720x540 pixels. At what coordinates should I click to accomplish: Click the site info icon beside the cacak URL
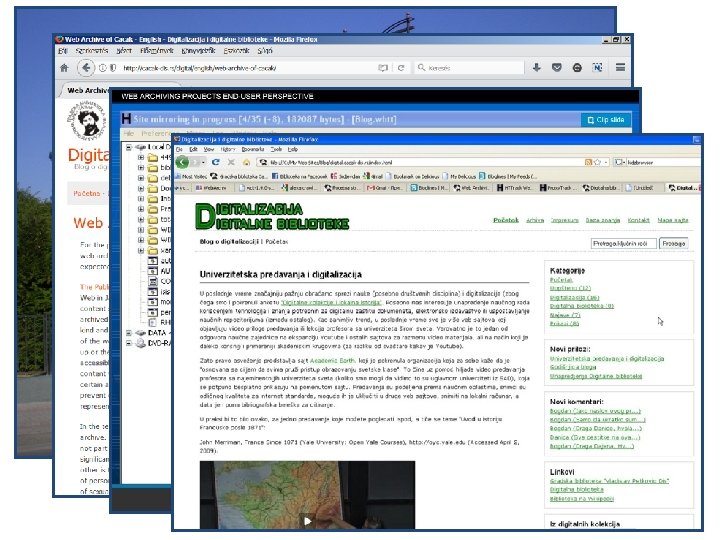pyautogui.click(x=103, y=68)
